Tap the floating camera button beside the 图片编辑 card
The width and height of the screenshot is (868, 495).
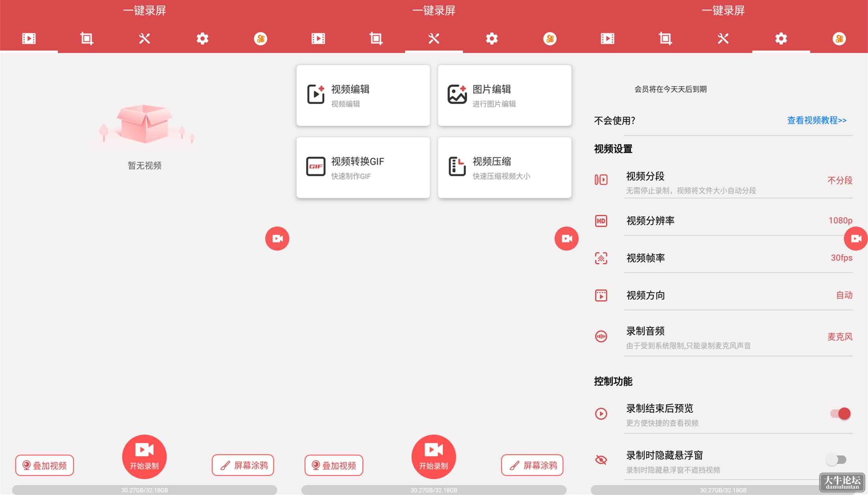(x=567, y=238)
